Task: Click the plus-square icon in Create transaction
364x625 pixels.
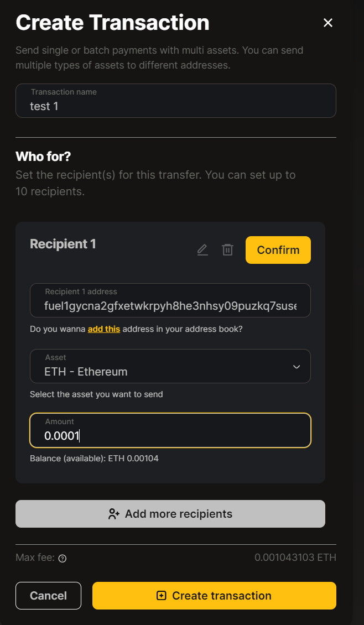Action: (161, 596)
